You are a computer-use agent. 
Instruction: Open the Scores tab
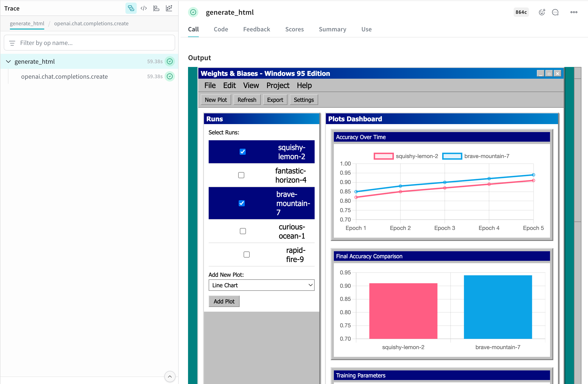[294, 29]
